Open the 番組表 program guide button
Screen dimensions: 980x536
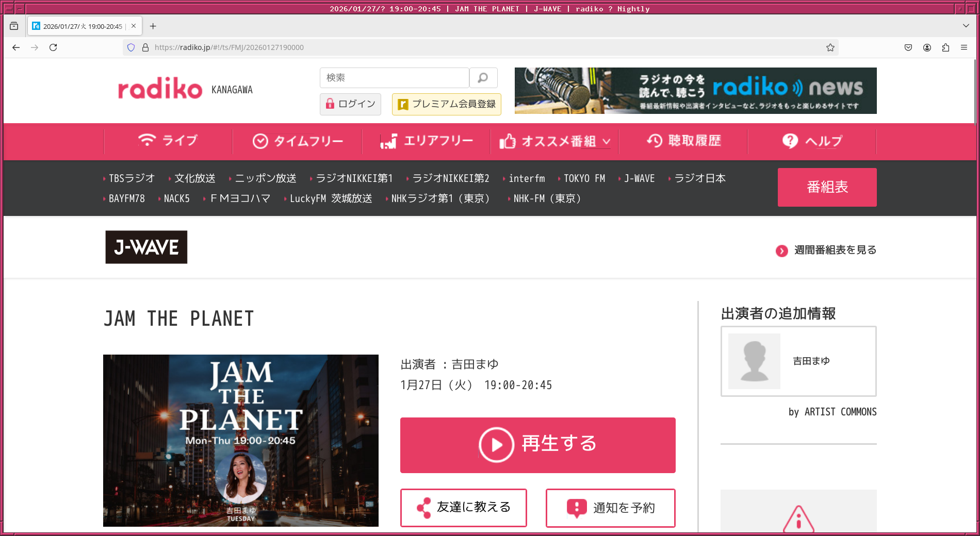pyautogui.click(x=827, y=187)
